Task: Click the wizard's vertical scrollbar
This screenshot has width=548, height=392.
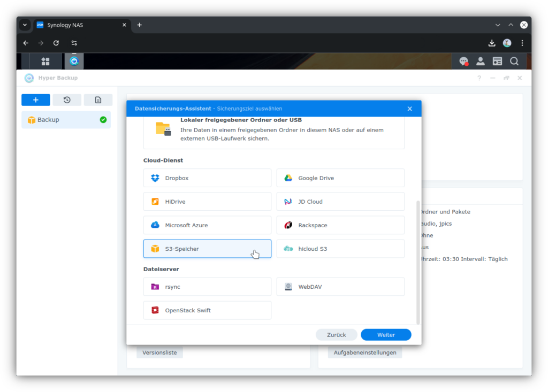Action: [x=418, y=262]
